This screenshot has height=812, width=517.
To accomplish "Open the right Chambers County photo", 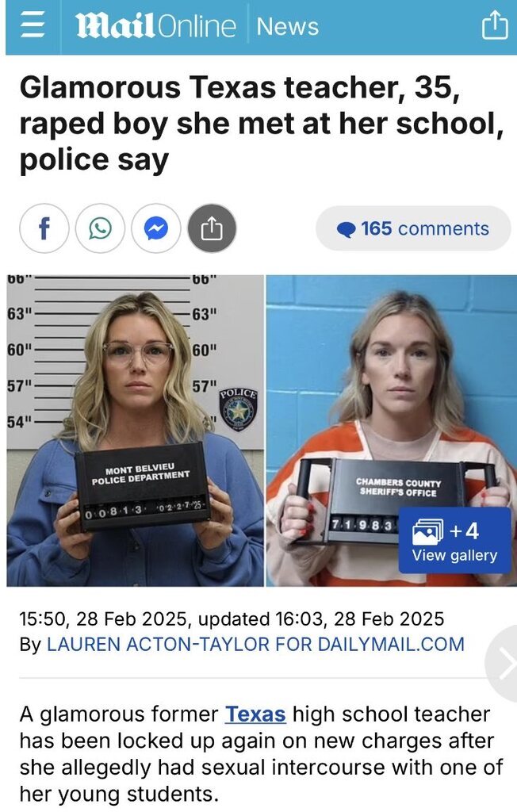I will (391, 431).
